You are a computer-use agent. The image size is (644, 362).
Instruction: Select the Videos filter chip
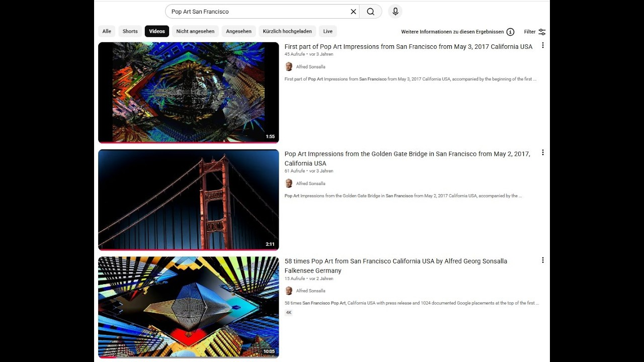point(157,31)
